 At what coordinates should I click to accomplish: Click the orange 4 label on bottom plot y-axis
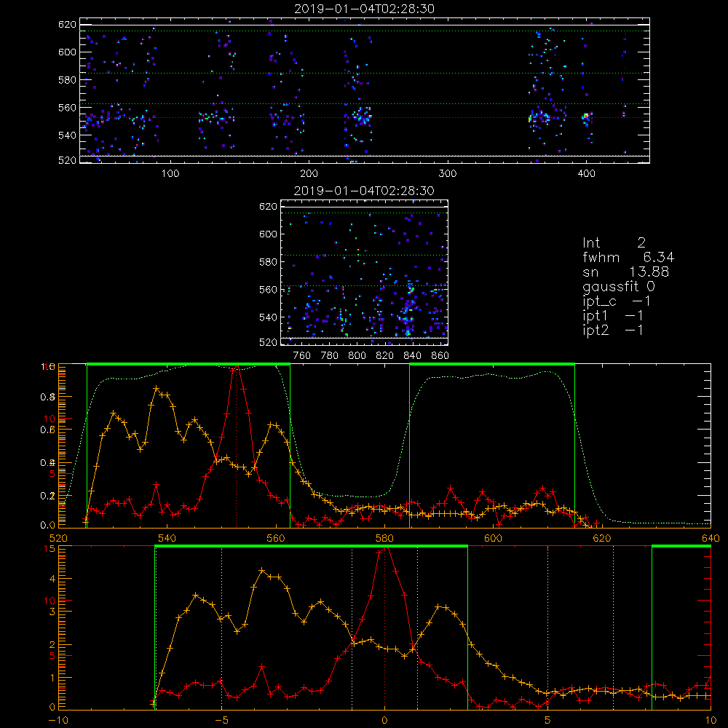point(52,579)
